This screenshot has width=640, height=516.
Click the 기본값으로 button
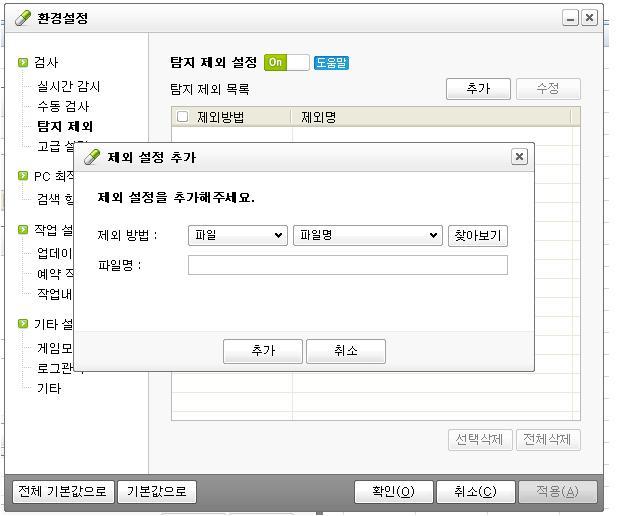tap(157, 492)
